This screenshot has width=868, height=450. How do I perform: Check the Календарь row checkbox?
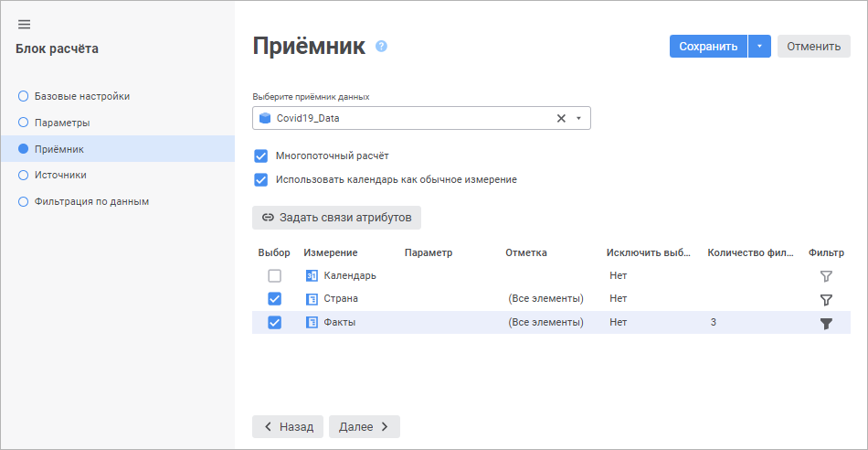[275, 275]
